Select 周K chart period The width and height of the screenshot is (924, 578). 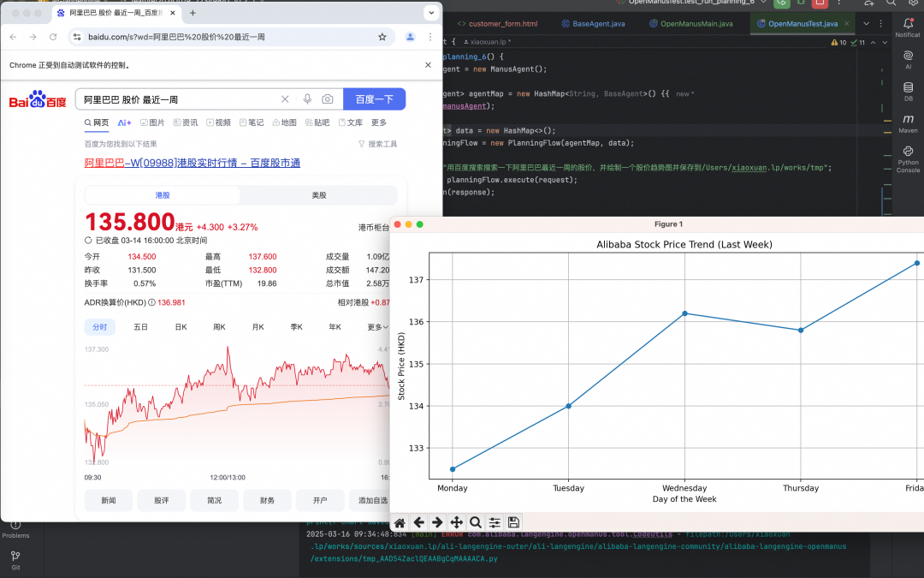click(219, 327)
